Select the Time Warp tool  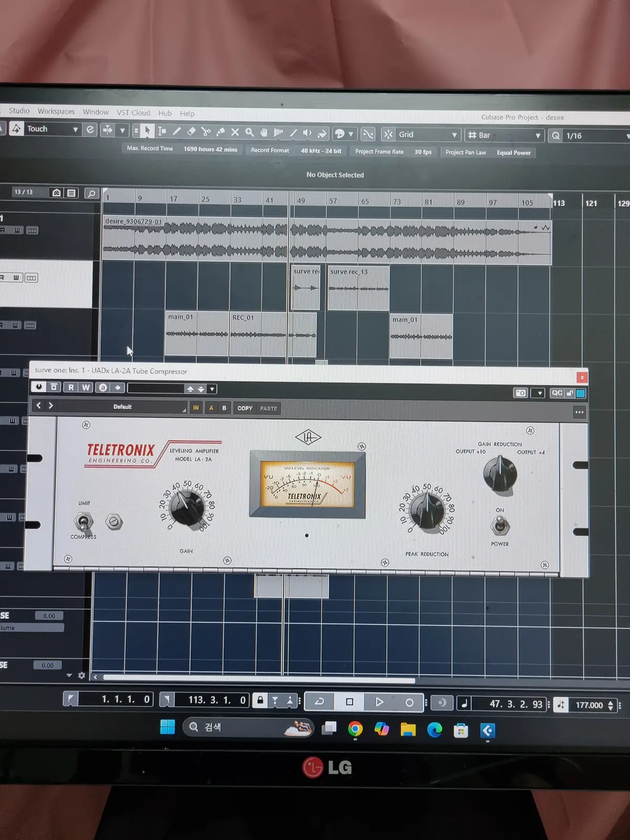point(279,133)
